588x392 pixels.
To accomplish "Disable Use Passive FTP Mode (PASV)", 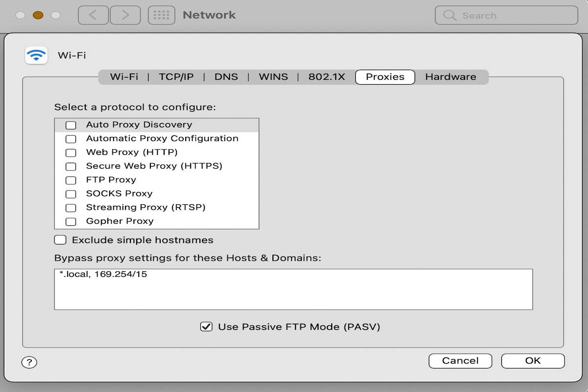I will click(207, 326).
